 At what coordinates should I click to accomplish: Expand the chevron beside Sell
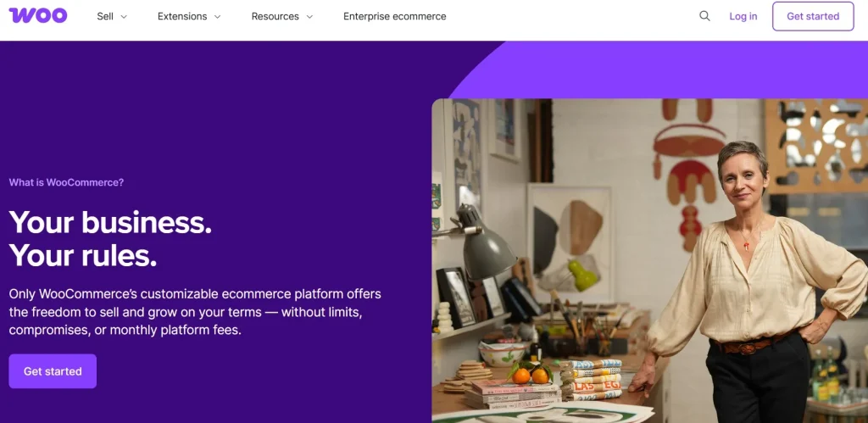point(124,17)
